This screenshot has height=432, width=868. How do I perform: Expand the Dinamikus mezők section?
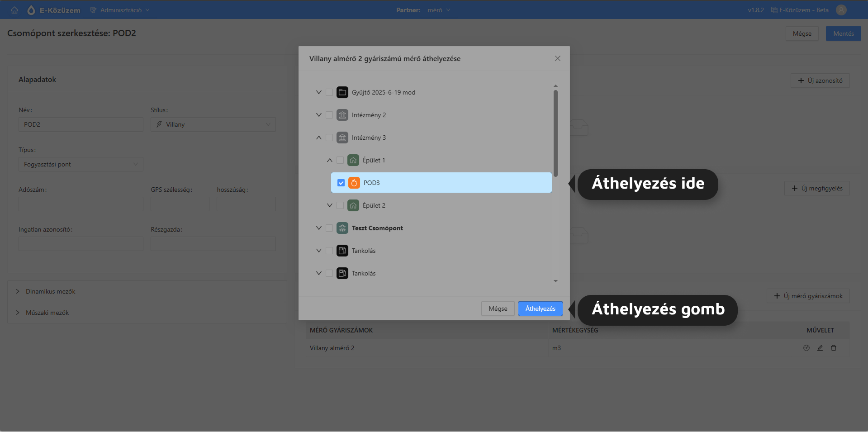pyautogui.click(x=50, y=291)
